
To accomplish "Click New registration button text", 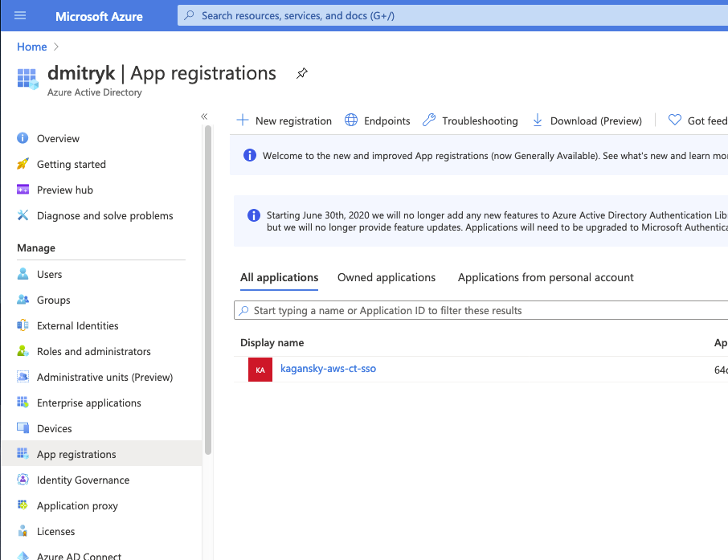I will pos(293,121).
